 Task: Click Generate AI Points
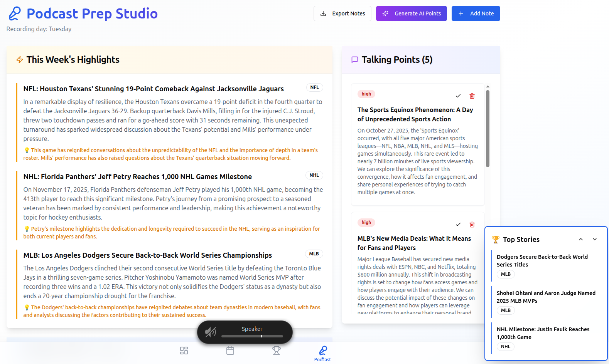[x=412, y=13]
